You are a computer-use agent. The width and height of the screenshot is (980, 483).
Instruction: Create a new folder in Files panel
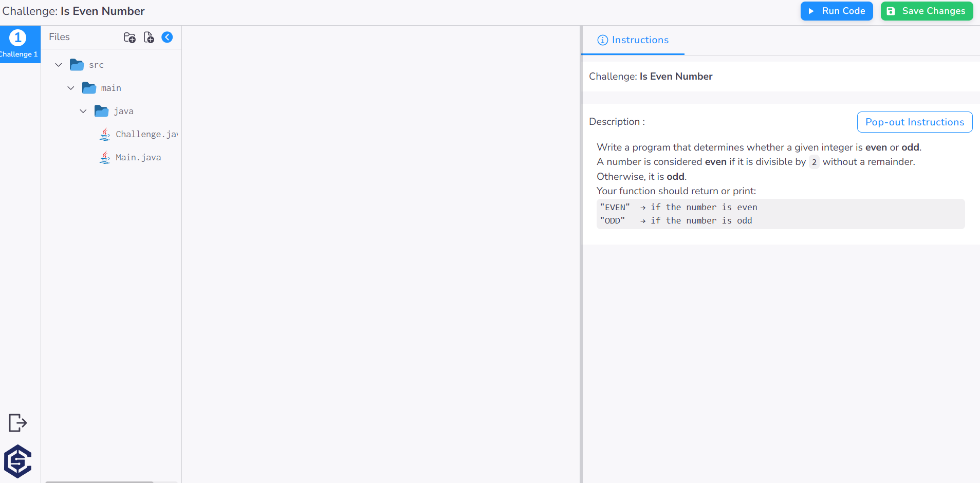click(130, 37)
